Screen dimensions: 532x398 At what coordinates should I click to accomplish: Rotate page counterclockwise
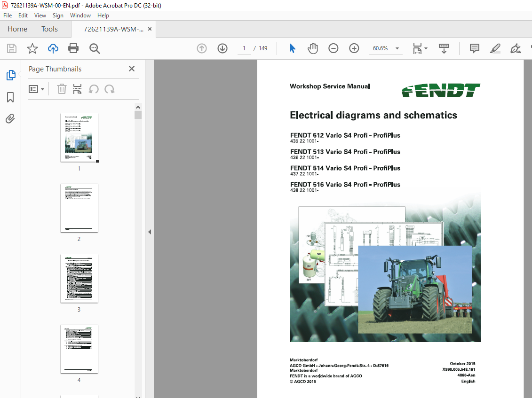pos(94,89)
